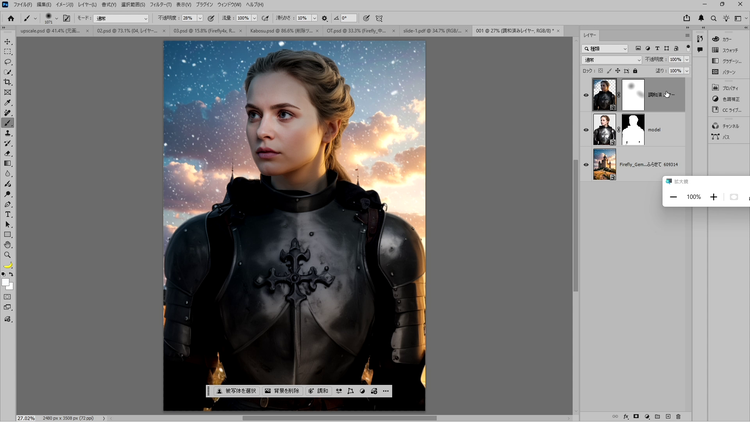Toggle visibility of Firefly background layer
Image resolution: width=750 pixels, height=422 pixels.
[586, 164]
